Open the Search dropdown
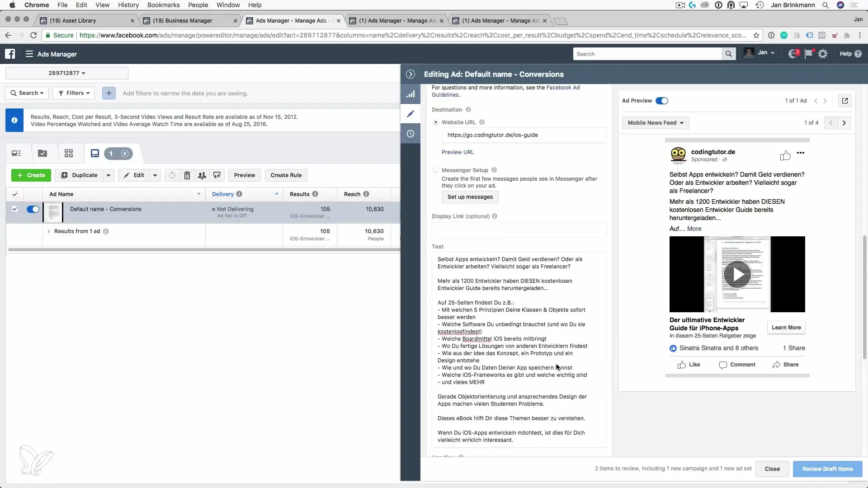 point(27,93)
